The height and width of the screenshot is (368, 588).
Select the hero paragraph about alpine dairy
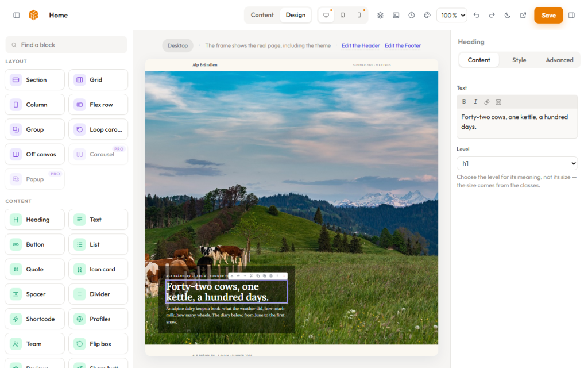(225, 315)
